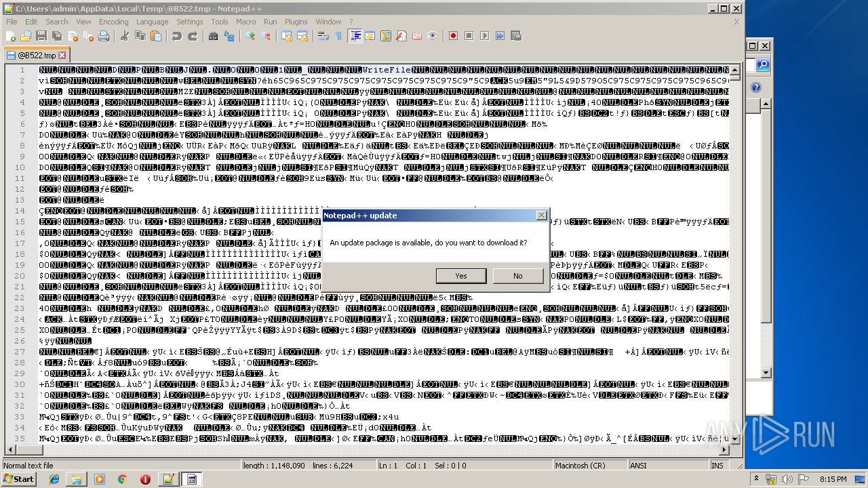Toggle the indent guide toolbar button
The height and width of the screenshot is (488, 868).
(355, 36)
